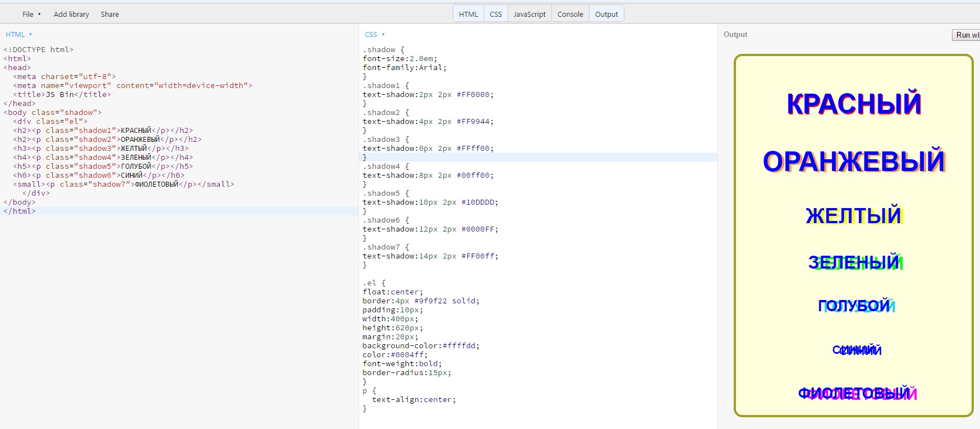980x429 pixels.
Task: Click the .el selector line
Action: point(374,283)
